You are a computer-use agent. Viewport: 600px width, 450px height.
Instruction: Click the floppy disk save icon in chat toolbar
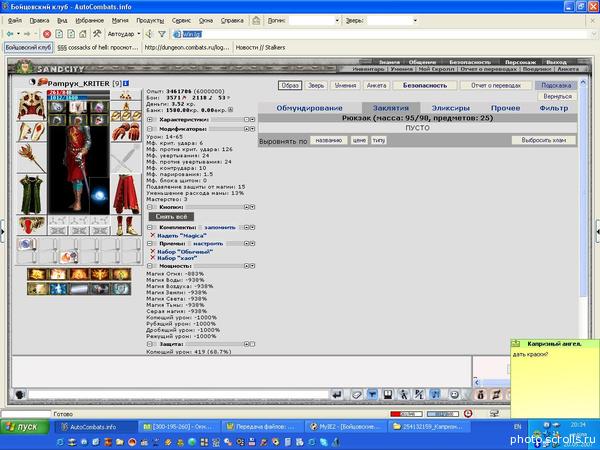(388, 394)
